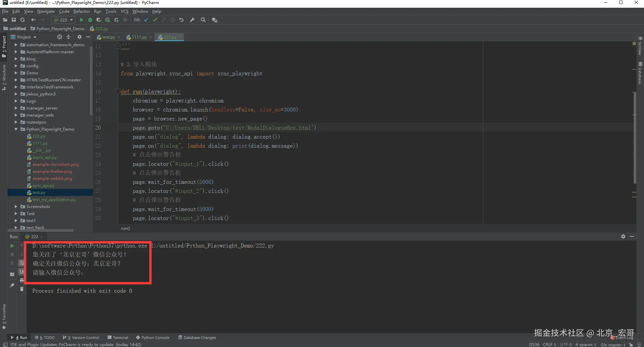
Task: Open the Python Console tool window
Action: (x=153, y=338)
